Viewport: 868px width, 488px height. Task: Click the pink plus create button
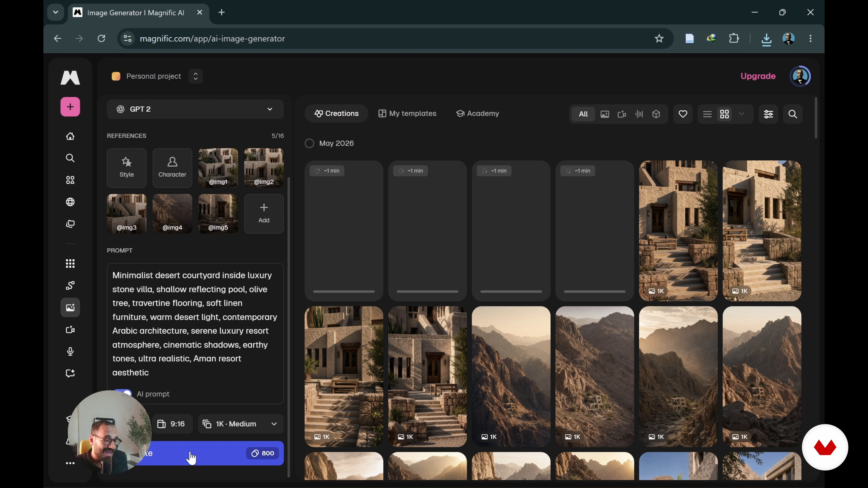[x=70, y=107]
